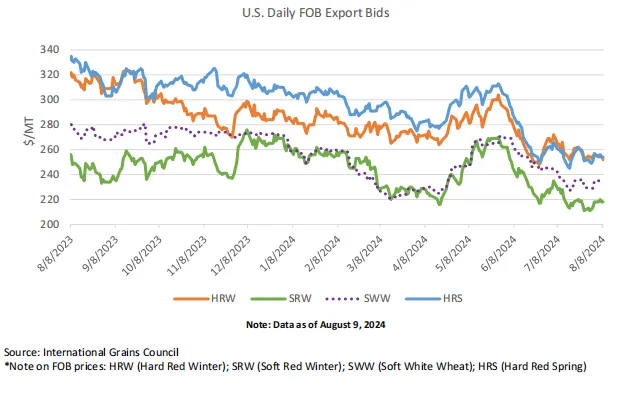This screenshot has height=413, width=629.
Task: Click the 8/8/2023 x-axis date label
Action: [55, 253]
